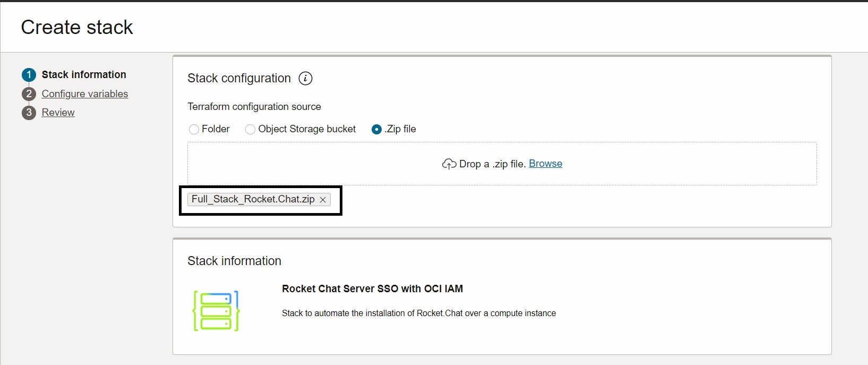Go to Configure variables step
Viewport: 868px width, 365px height.
pos(85,94)
